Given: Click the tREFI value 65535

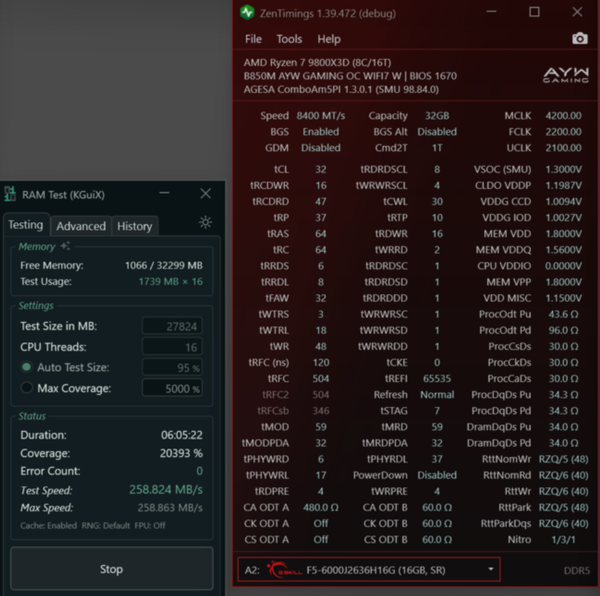Looking at the screenshot, I should (437, 378).
